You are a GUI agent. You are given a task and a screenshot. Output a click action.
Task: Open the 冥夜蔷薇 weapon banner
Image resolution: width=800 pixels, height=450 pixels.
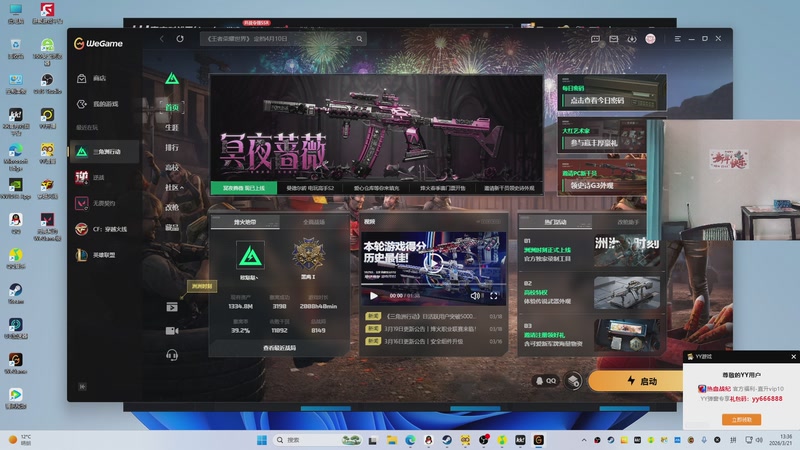377,129
